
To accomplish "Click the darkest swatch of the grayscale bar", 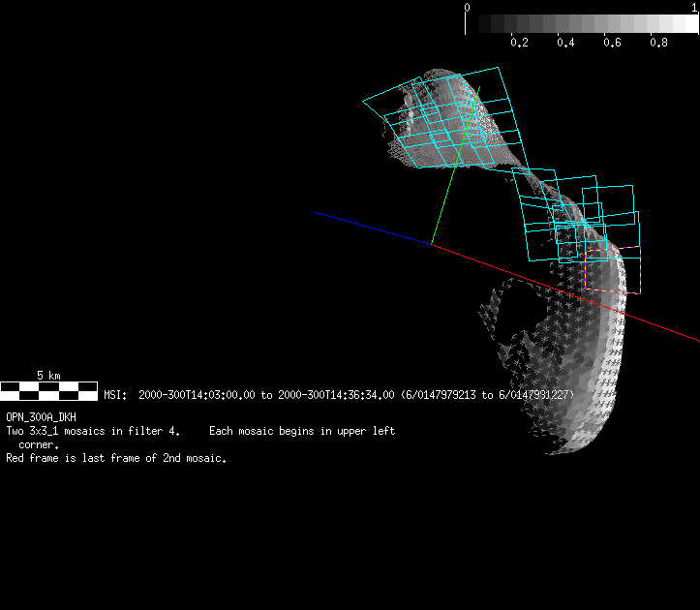I will click(473, 24).
